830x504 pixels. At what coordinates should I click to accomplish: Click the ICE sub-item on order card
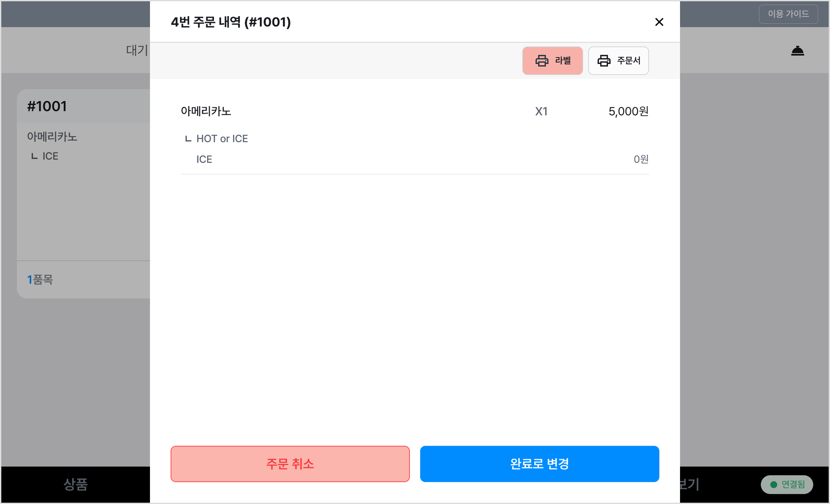point(50,156)
